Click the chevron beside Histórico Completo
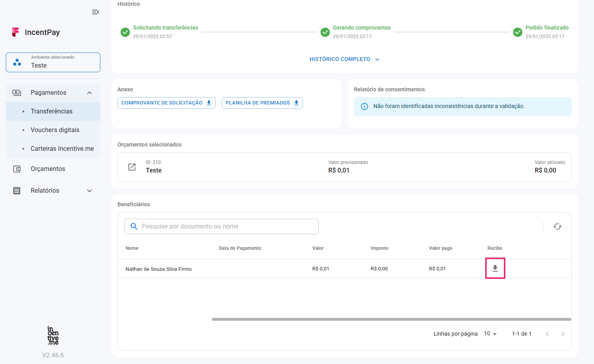Image resolution: width=594 pixels, height=364 pixels. pyautogui.click(x=377, y=59)
